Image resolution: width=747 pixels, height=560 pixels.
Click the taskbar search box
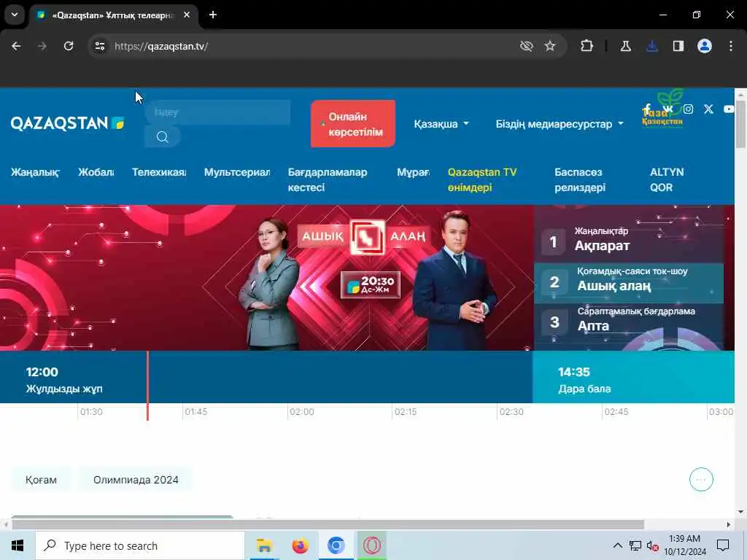point(140,545)
